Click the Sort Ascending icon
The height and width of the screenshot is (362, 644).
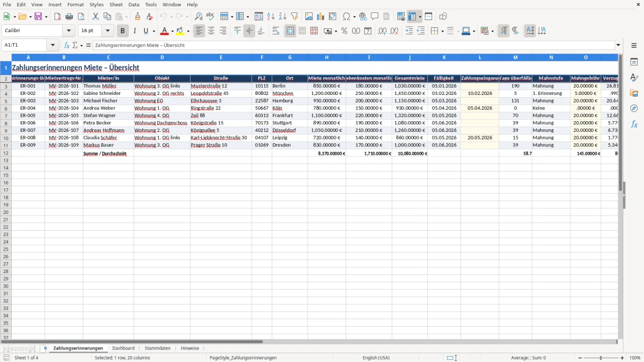[x=271, y=17]
